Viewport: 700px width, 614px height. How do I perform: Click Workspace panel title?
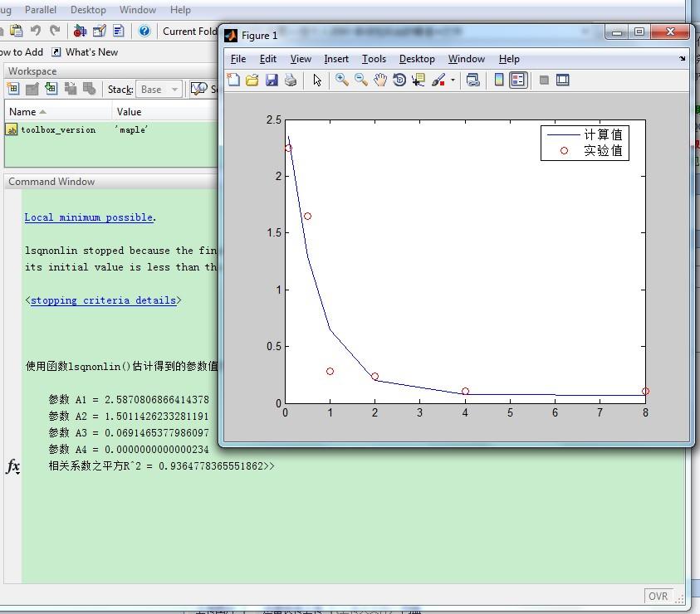pos(32,71)
